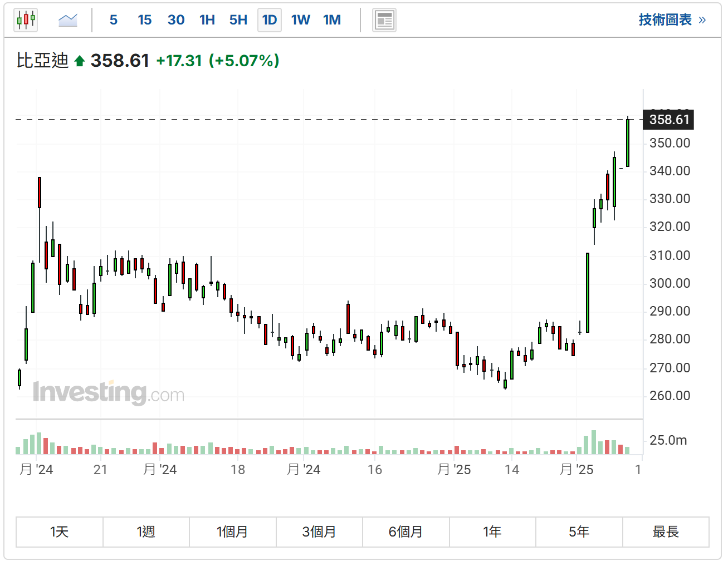The width and height of the screenshot is (728, 566).
Task: Choose the 1H interval
Action: (x=207, y=20)
